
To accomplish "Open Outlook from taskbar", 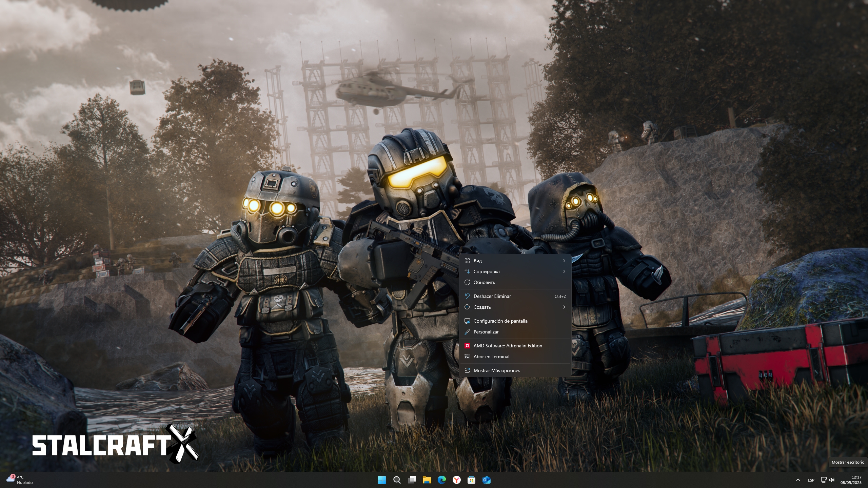I will [x=486, y=480].
